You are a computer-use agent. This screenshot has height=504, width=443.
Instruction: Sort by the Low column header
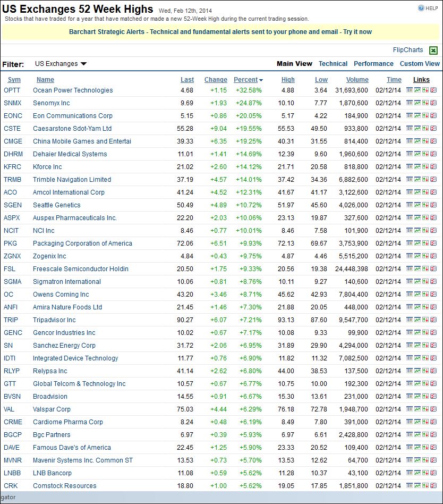[321, 80]
